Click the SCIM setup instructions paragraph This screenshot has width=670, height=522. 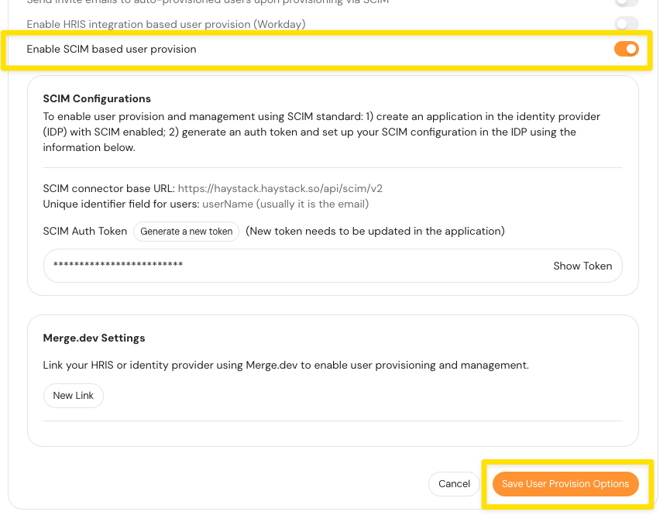click(x=322, y=132)
